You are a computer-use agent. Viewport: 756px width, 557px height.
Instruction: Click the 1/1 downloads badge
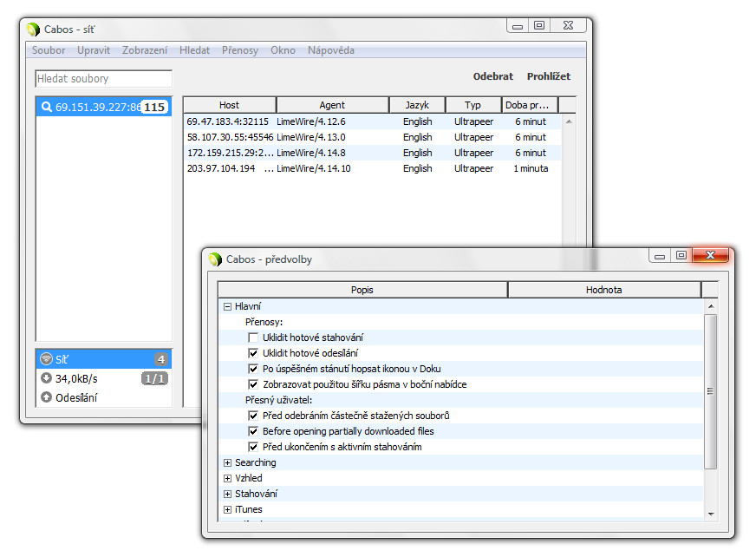(x=154, y=378)
